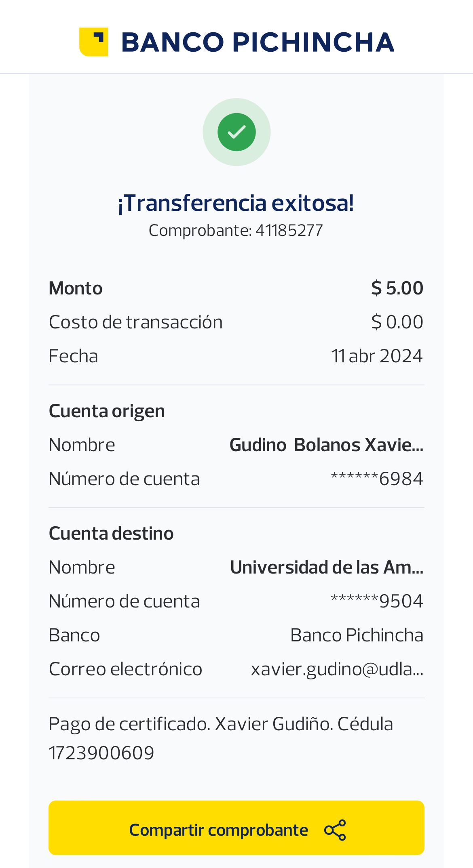Screen dimensions: 473x868
Task: Click origin account number ending 6984
Action: tap(377, 479)
